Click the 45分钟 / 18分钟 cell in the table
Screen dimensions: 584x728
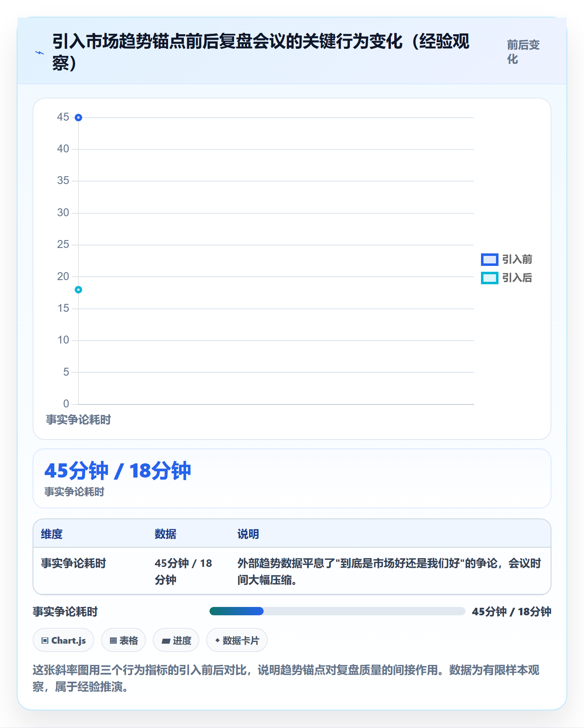pyautogui.click(x=184, y=571)
